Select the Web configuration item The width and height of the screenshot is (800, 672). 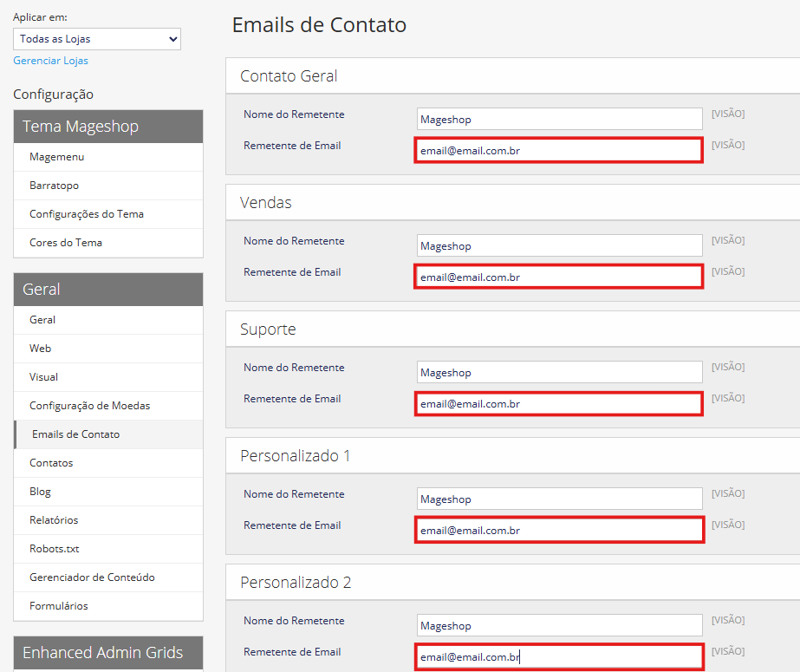click(41, 349)
